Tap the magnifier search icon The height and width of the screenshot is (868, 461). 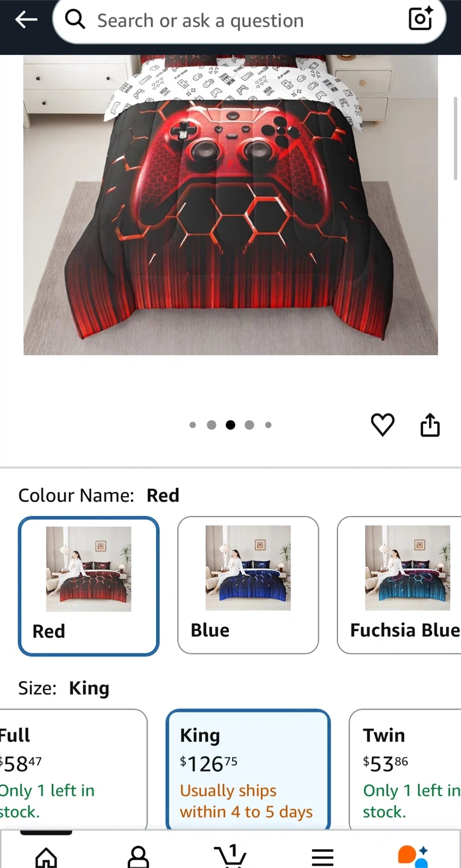click(x=75, y=20)
